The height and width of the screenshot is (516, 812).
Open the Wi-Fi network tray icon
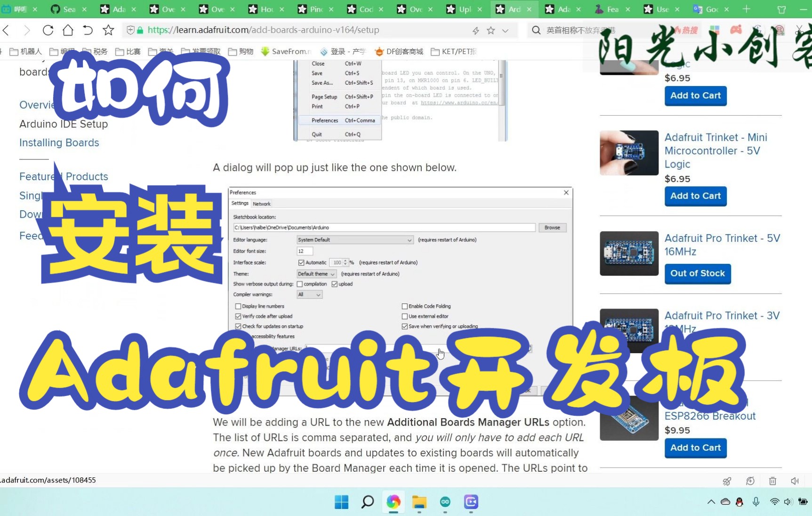pos(774,502)
